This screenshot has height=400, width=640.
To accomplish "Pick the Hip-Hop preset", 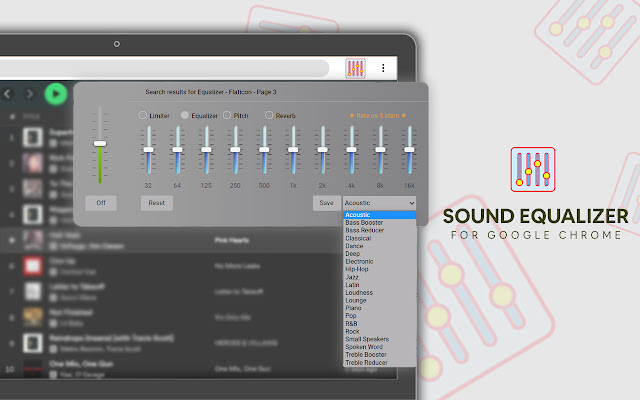I will pos(360,269).
